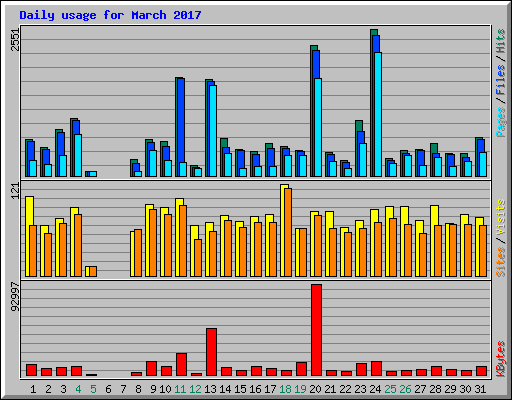Click the Pages legend label
Screen dimensions: 512x400
point(501,122)
